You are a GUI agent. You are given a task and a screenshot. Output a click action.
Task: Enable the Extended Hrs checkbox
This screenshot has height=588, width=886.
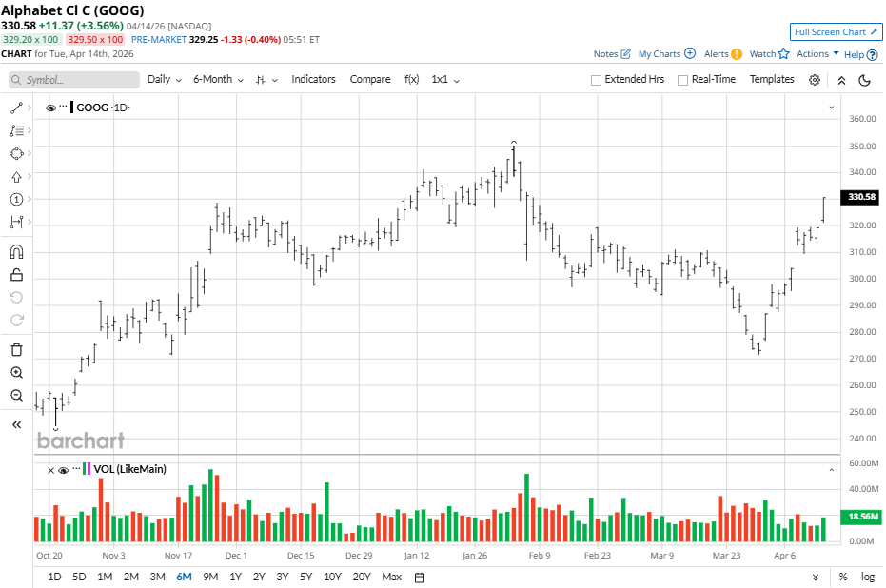pos(597,80)
